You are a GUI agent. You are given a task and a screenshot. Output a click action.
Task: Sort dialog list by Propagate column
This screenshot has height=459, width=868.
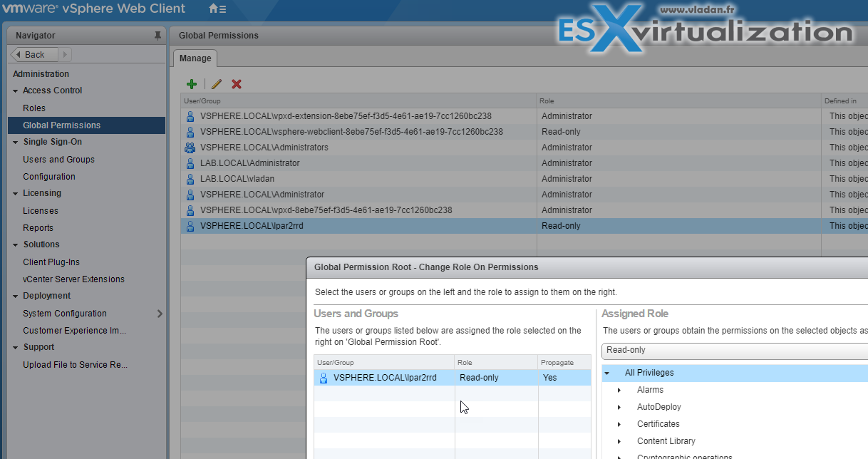(564, 362)
